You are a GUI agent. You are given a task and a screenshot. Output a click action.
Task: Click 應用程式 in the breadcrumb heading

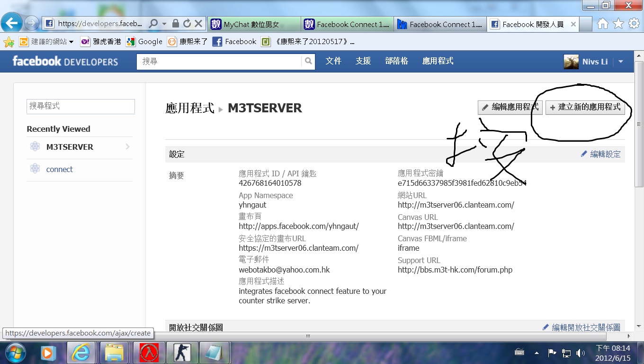tap(190, 108)
